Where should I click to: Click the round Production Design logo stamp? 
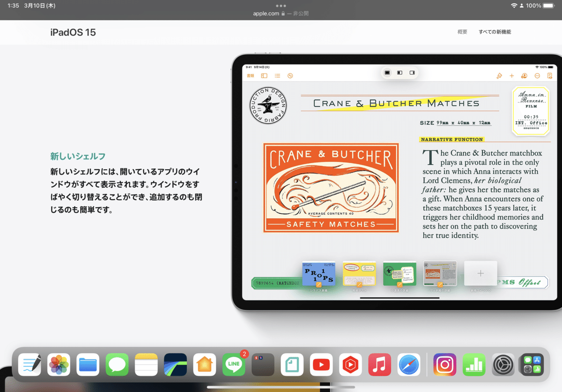click(x=268, y=106)
